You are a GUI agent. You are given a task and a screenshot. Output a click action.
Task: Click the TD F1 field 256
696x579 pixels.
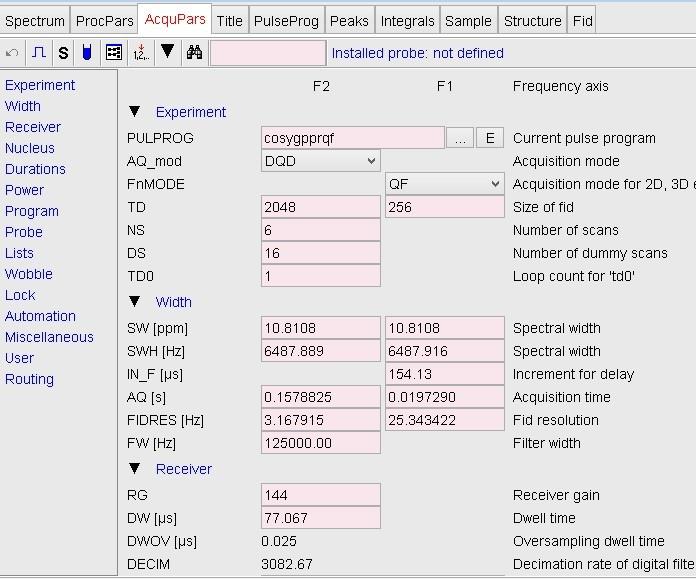click(x=444, y=207)
